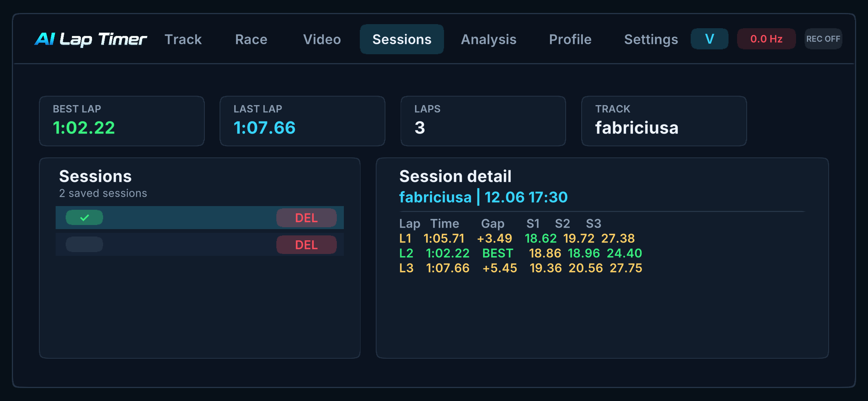Click the +3.49 gap value
This screenshot has width=868, height=401.
494,238
